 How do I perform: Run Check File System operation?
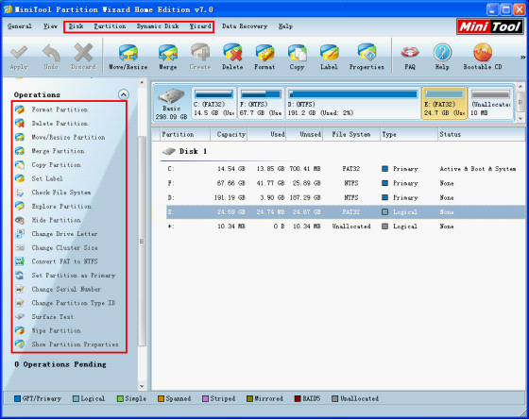pos(61,193)
